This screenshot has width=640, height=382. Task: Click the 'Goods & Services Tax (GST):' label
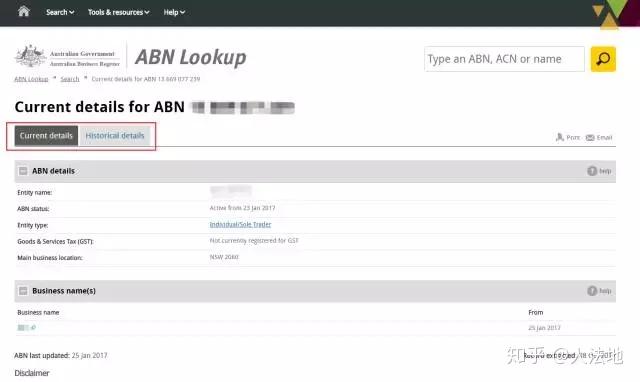coord(55,242)
